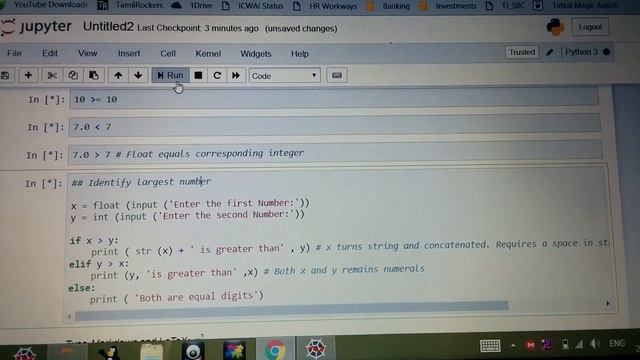Image resolution: width=640 pixels, height=360 pixels.
Task: Click right scroll arrow of code cell
Action: 608,303
